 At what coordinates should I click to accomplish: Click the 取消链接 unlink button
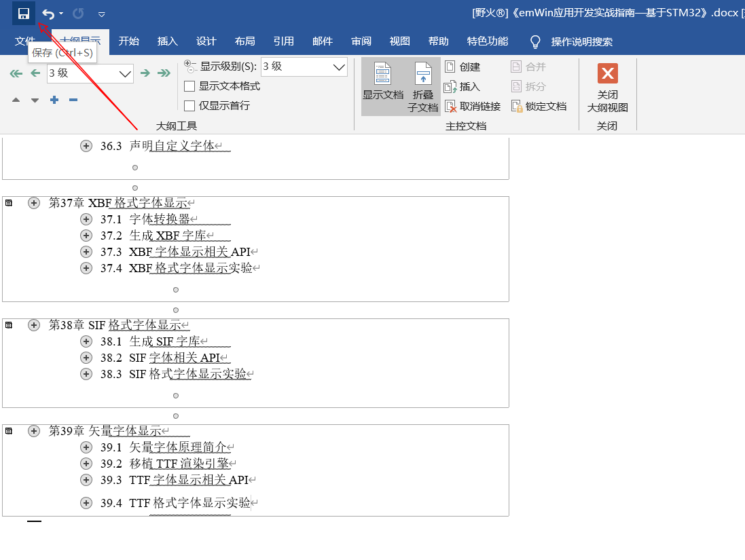click(472, 107)
